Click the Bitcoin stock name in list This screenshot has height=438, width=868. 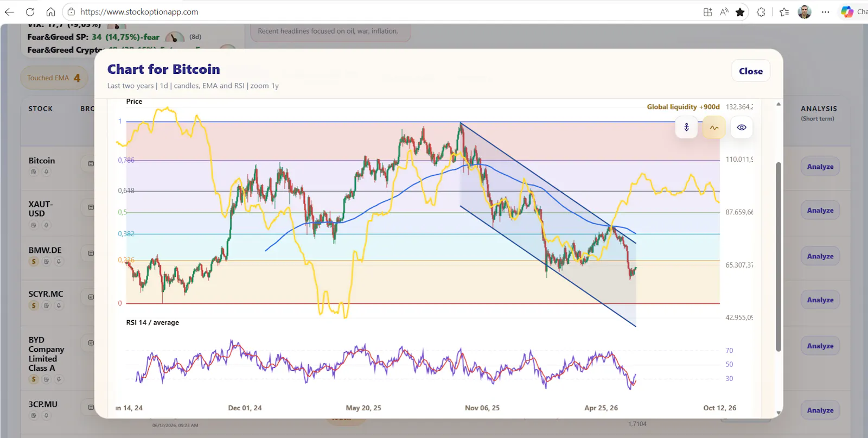(42, 161)
